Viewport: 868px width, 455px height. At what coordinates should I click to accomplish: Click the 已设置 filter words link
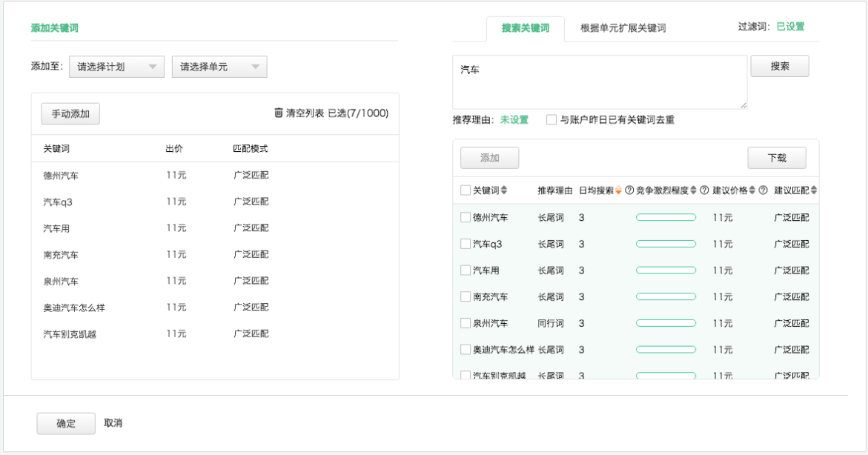pyautogui.click(x=790, y=27)
